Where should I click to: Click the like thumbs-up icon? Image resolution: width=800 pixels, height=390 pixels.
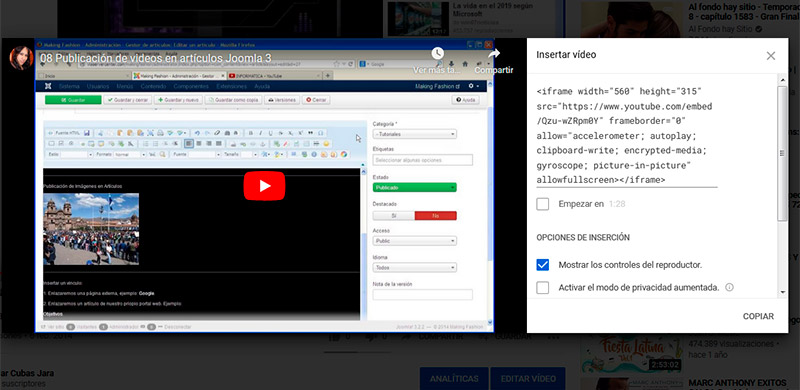[335, 337]
